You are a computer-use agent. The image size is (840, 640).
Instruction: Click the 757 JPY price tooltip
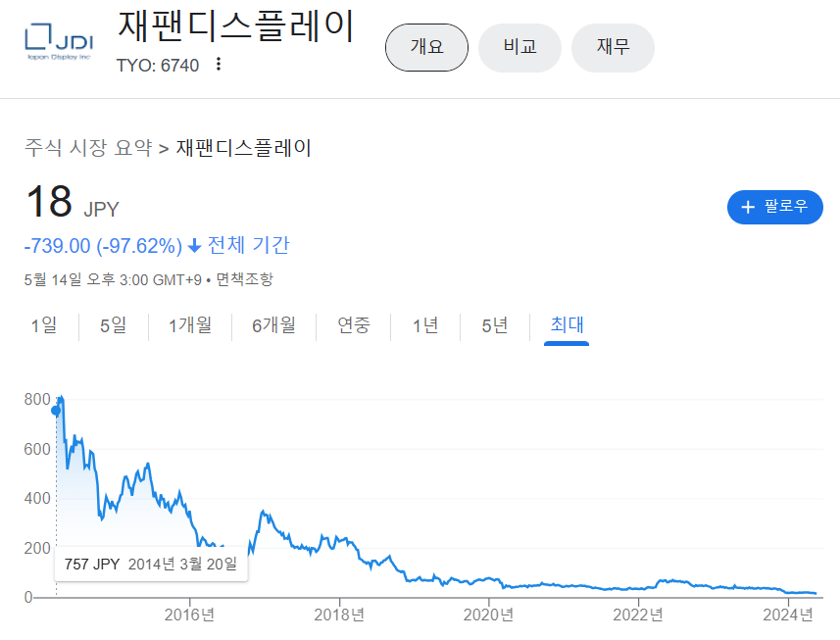[x=151, y=564]
